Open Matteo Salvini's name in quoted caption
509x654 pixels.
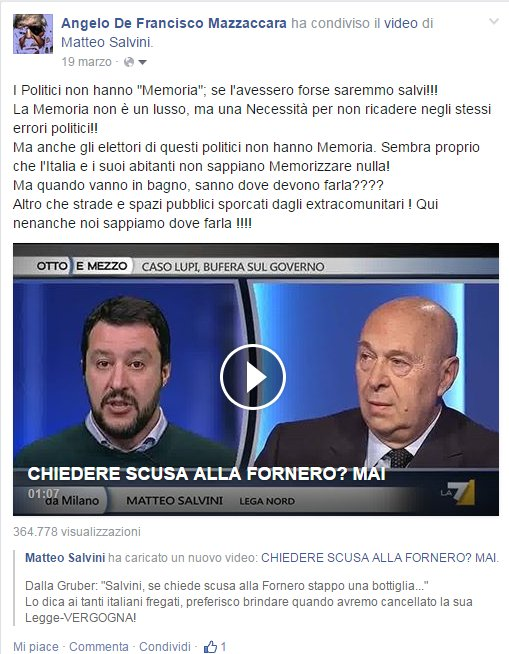pos(65,558)
